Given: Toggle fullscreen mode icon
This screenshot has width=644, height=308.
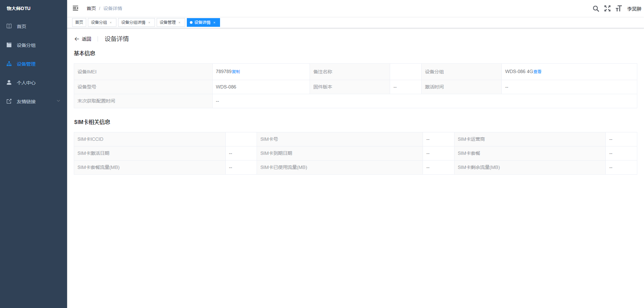Looking at the screenshot, I should tap(607, 8).
